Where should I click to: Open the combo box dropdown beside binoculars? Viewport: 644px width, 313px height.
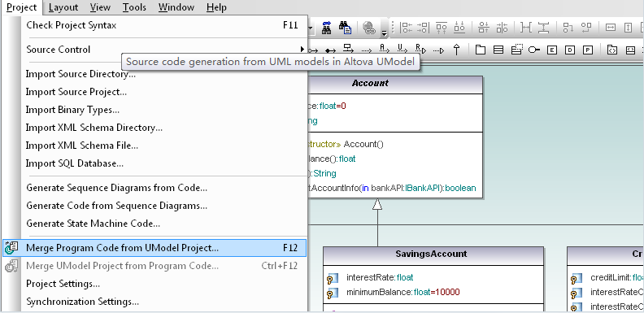click(x=311, y=28)
